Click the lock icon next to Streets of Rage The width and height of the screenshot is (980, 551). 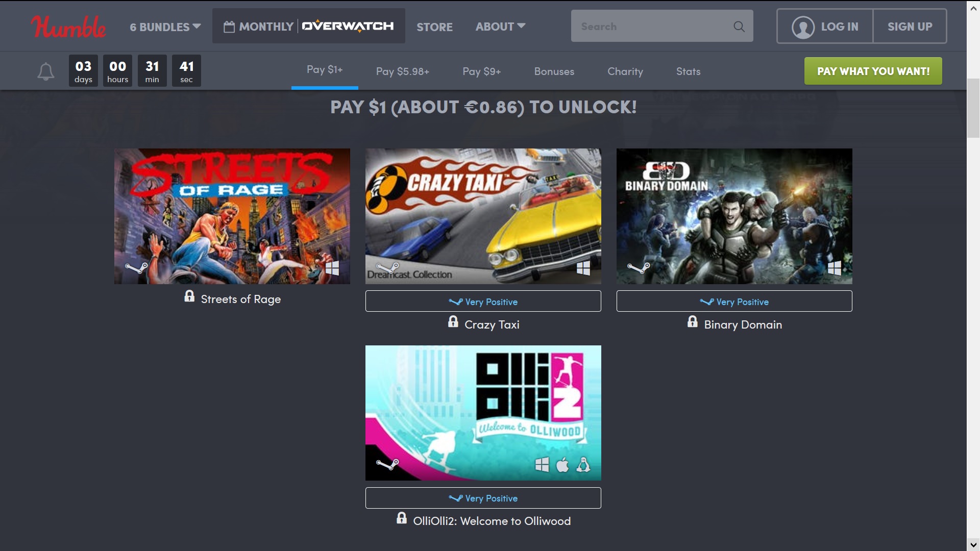click(189, 296)
